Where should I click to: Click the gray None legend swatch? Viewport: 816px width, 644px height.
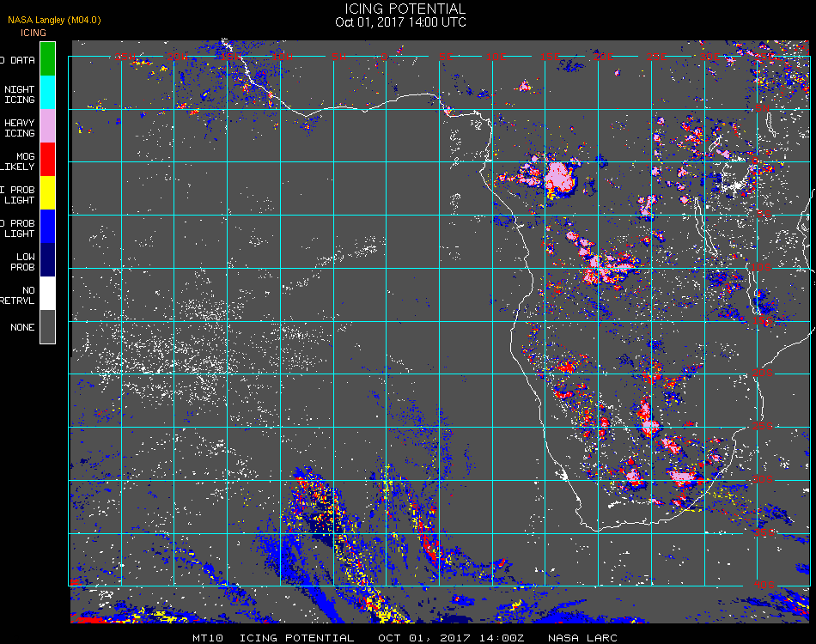pyautogui.click(x=47, y=326)
